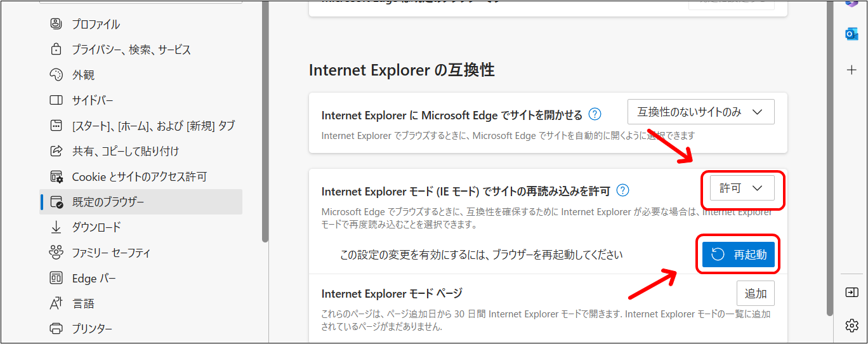Open 共有、コピーして貼り付け settings
The height and width of the screenshot is (344, 868).
click(x=141, y=151)
